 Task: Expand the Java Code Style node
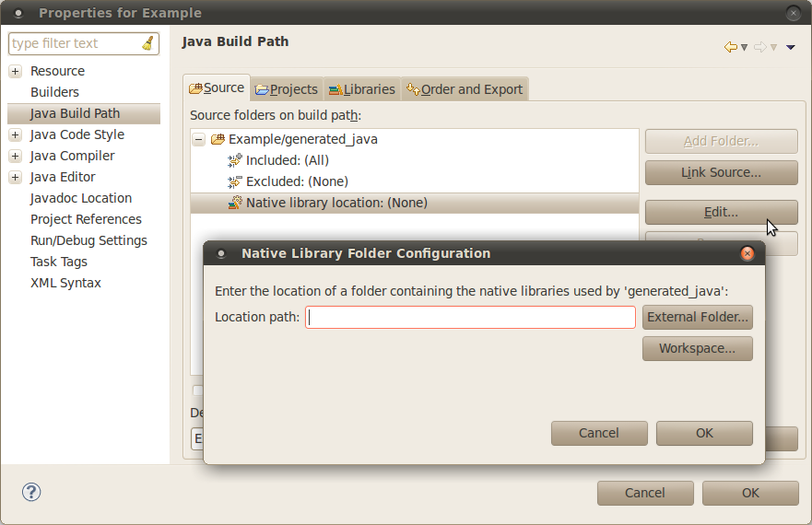(x=16, y=134)
